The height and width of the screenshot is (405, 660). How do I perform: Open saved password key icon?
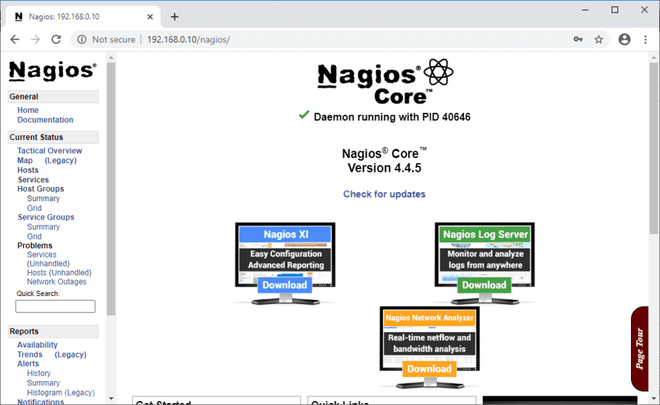point(578,40)
